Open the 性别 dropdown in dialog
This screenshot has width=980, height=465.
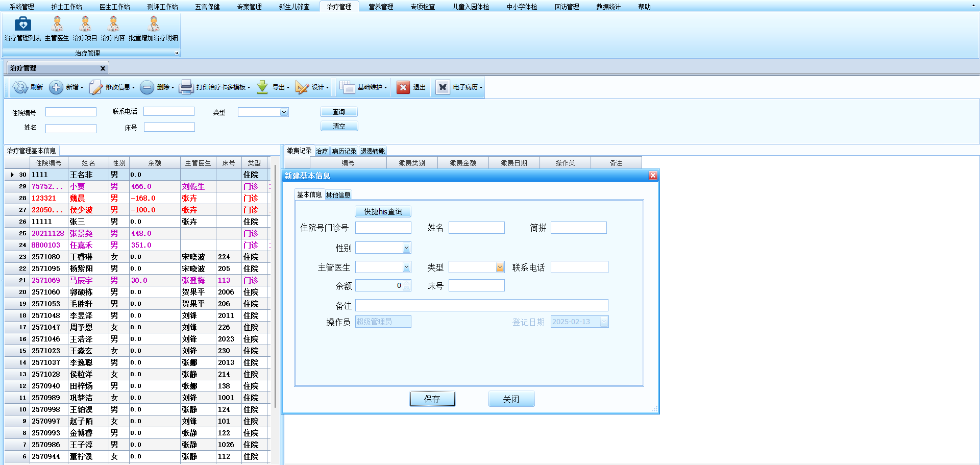[x=406, y=248]
